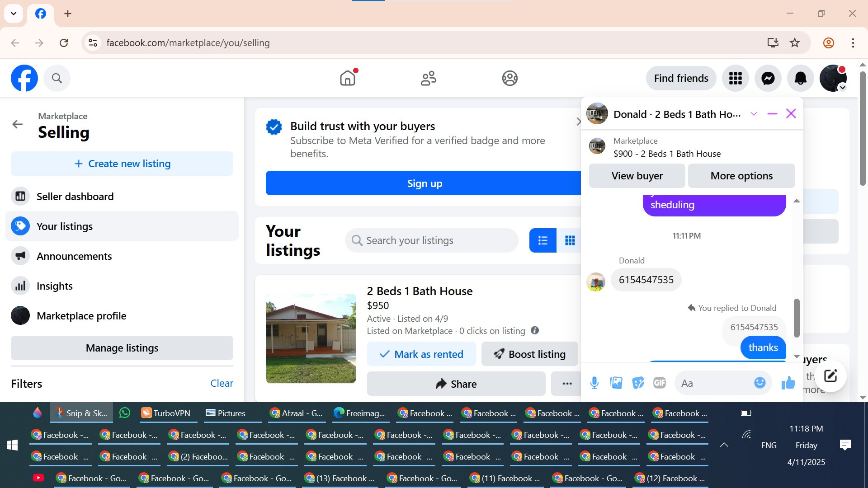Open More options in the chat
This screenshot has width=868, height=488.
pos(741,176)
